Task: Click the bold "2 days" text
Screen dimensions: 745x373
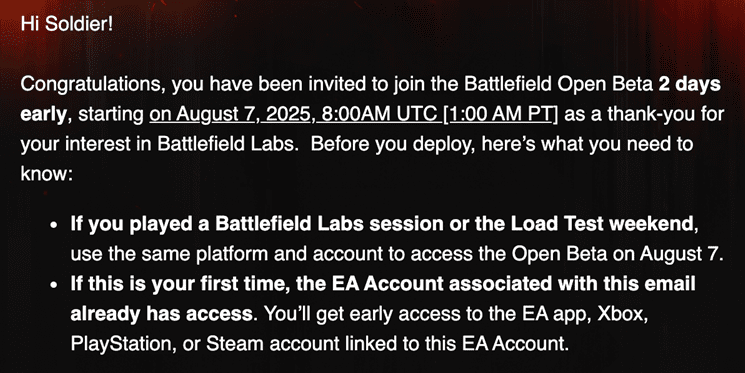Action: (689, 84)
